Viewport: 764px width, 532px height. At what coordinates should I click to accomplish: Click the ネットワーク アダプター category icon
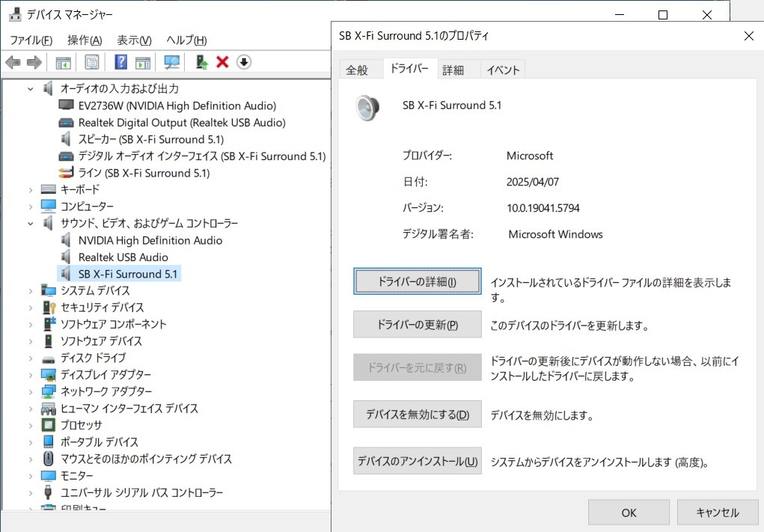pos(48,391)
